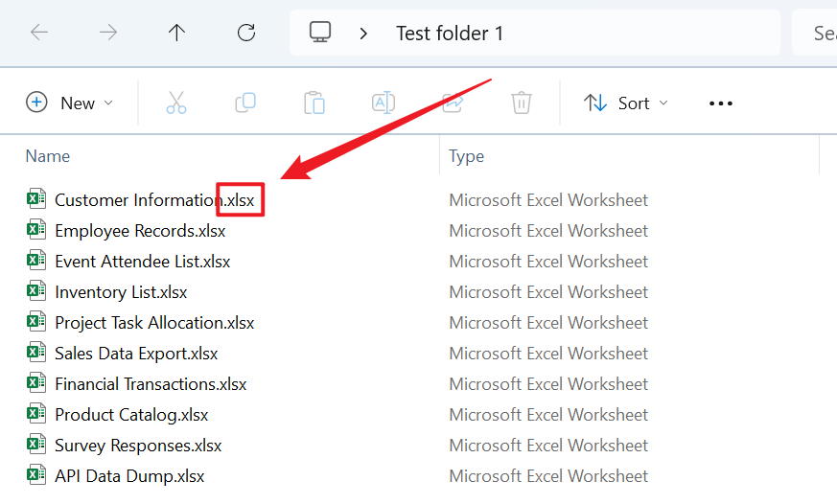This screenshot has width=837, height=504.
Task: Click the This PC monitor icon
Action: click(x=320, y=33)
